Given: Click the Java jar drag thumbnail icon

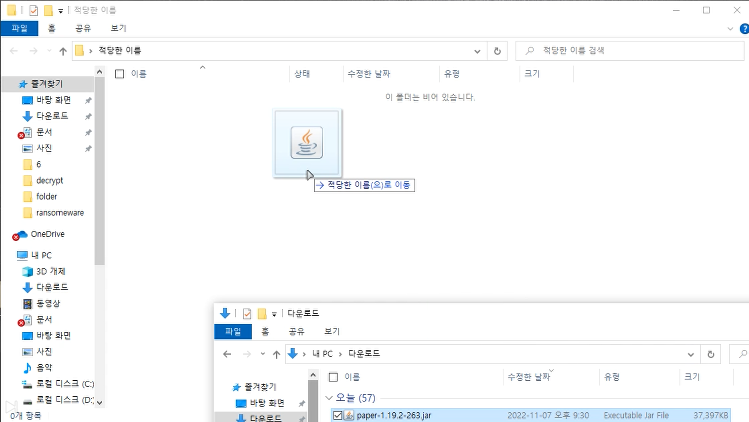Looking at the screenshot, I should [x=307, y=142].
